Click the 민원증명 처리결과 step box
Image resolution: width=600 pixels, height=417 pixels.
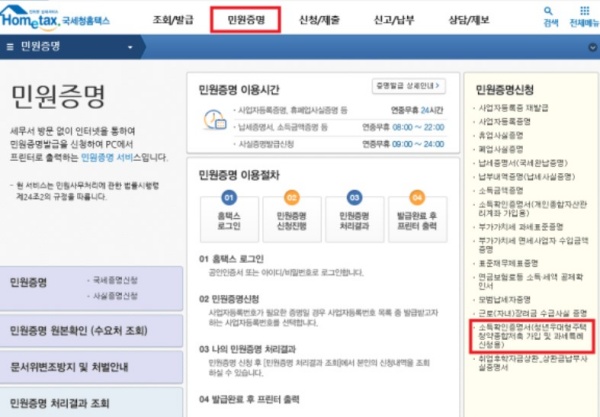354,220
